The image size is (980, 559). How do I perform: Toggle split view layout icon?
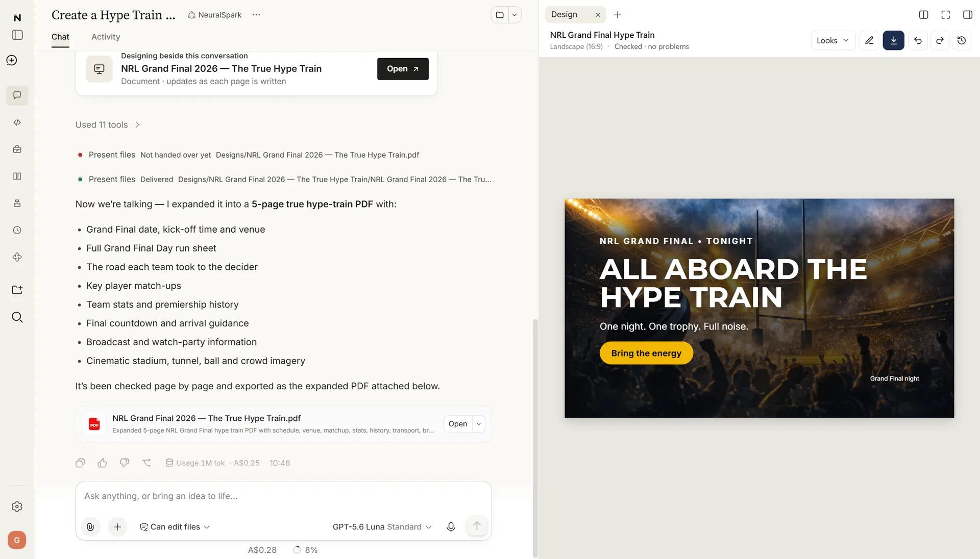tap(923, 15)
